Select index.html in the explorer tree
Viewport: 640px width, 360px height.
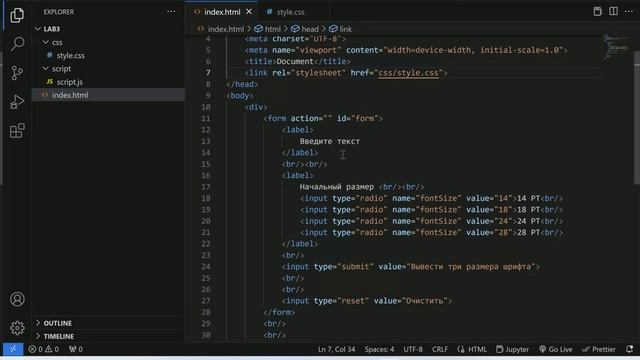(x=70, y=95)
